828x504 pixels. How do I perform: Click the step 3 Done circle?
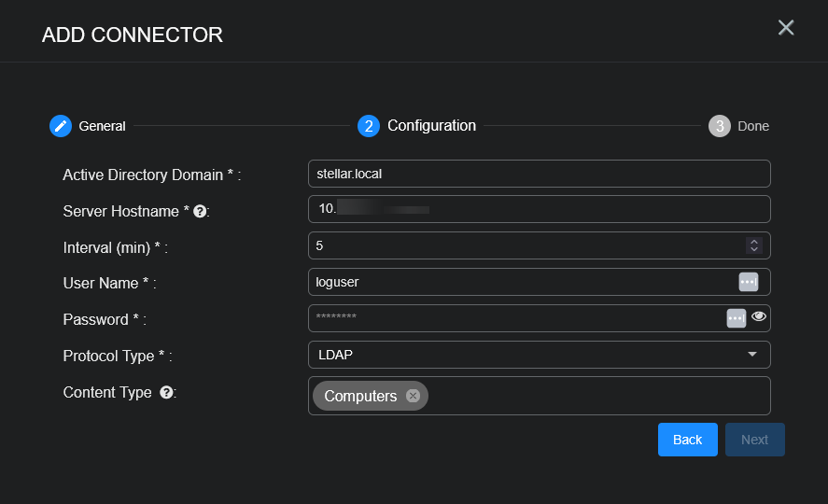[719, 126]
